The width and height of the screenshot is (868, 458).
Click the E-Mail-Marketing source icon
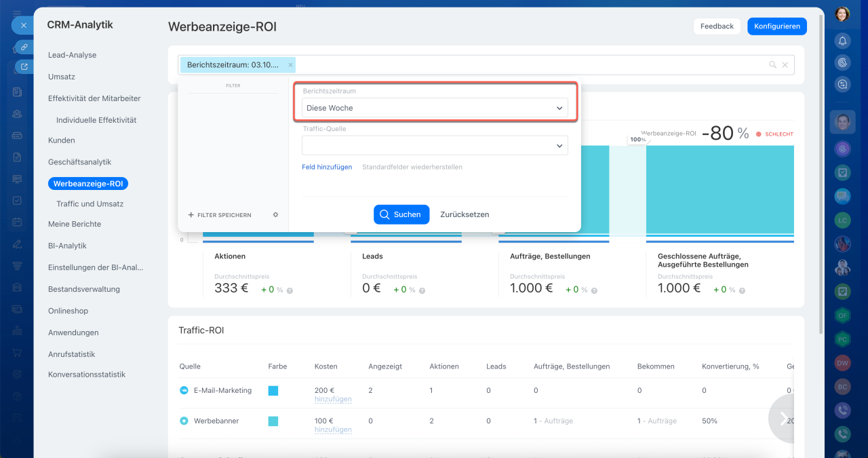click(184, 391)
